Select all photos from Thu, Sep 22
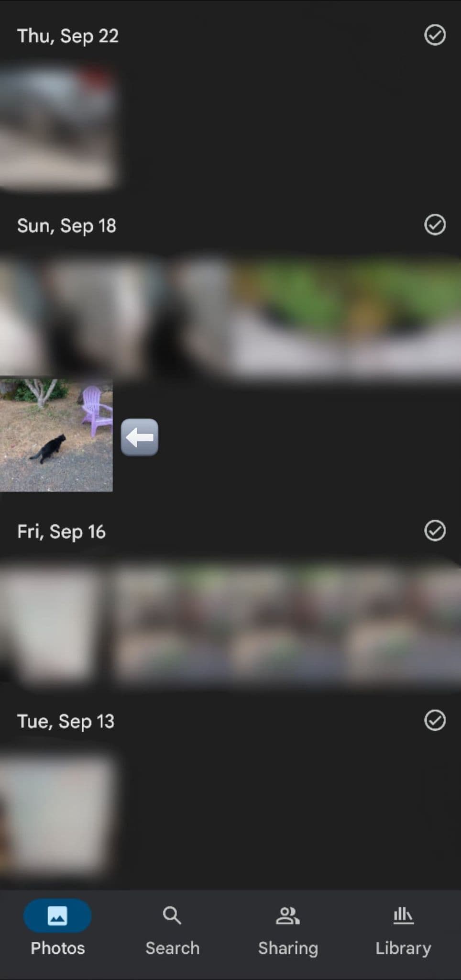The width and height of the screenshot is (461, 980). click(435, 35)
